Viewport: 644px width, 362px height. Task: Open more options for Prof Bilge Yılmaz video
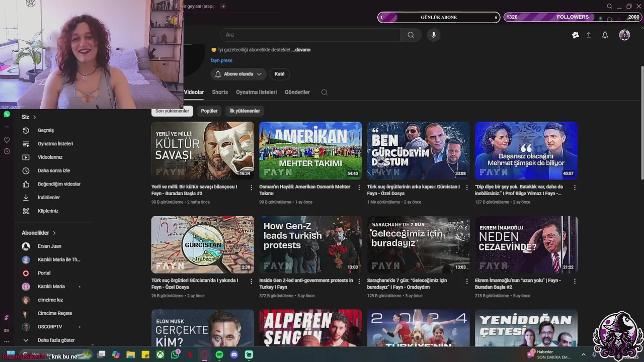click(575, 188)
